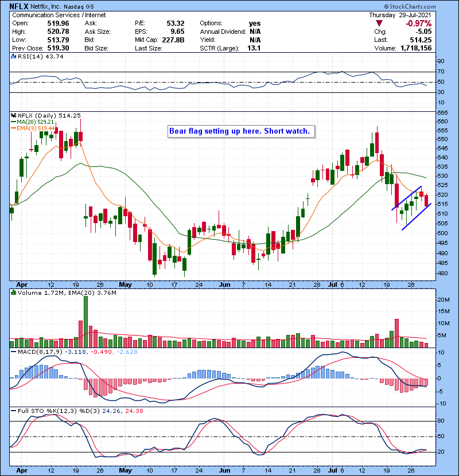This screenshot has width=459, height=476.
Task: Open the StockCharts.com copyright link
Action: (410, 6)
